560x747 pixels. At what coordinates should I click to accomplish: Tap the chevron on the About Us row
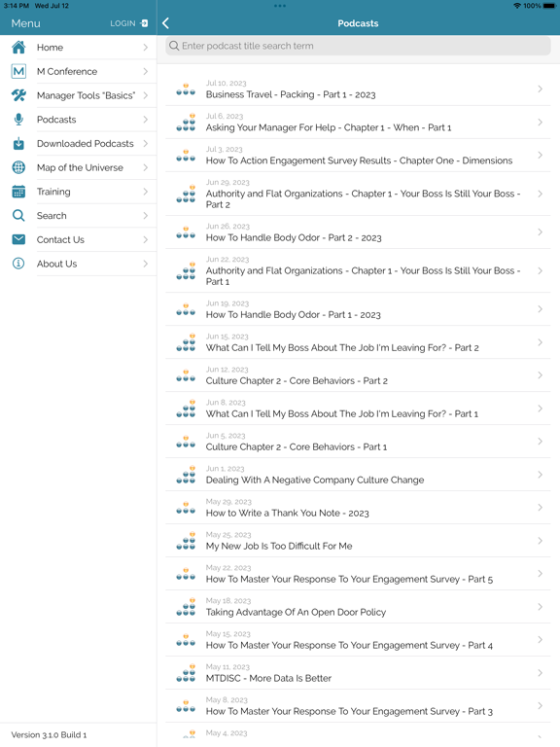pos(145,264)
